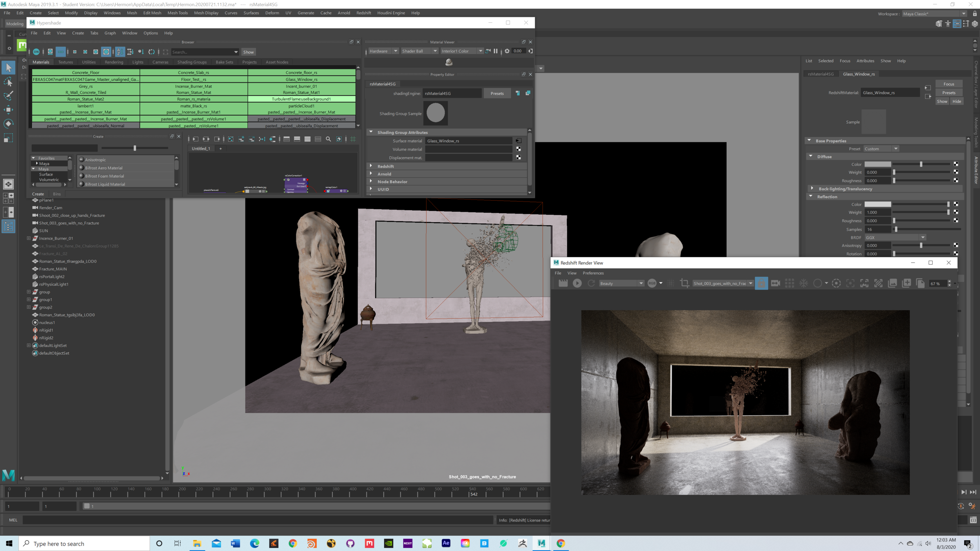Viewport: 980px width, 551px height.
Task: Click the After Effects taskbar icon
Action: [446, 543]
